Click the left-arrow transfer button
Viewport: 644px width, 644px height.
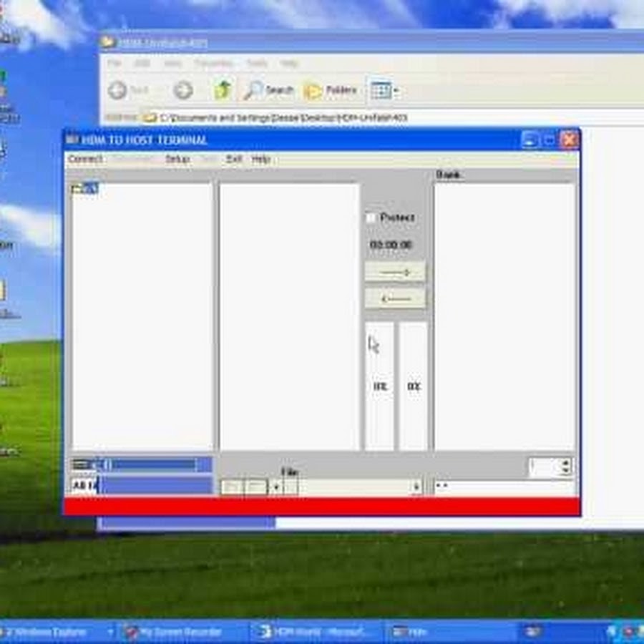(x=395, y=299)
